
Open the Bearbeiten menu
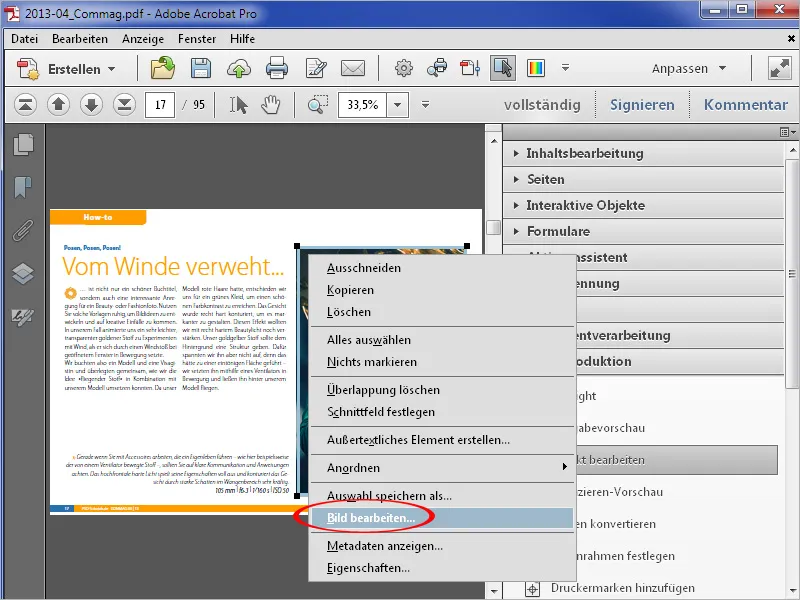point(80,39)
